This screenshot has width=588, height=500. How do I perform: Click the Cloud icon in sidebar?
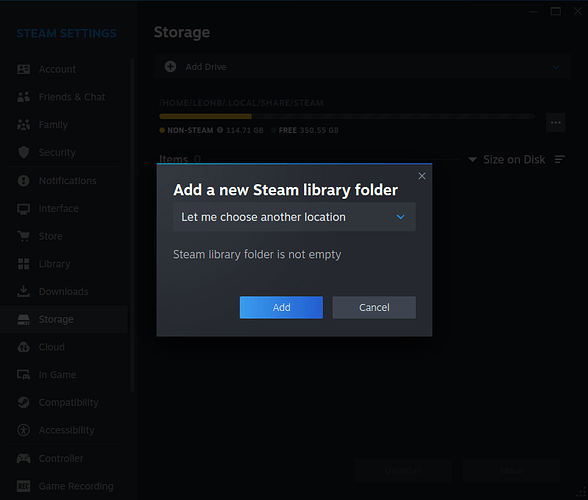[x=24, y=347]
